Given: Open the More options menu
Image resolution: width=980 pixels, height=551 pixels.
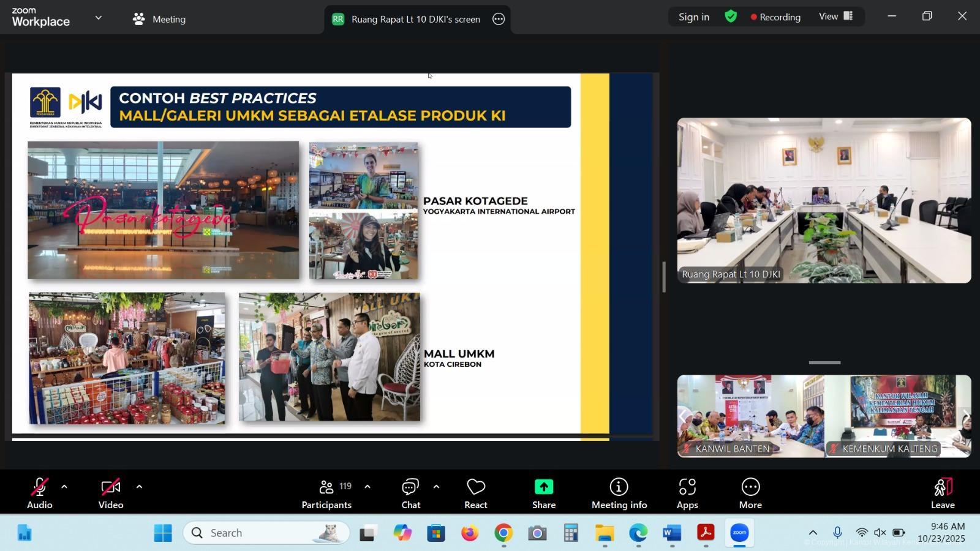Looking at the screenshot, I should (x=750, y=493).
